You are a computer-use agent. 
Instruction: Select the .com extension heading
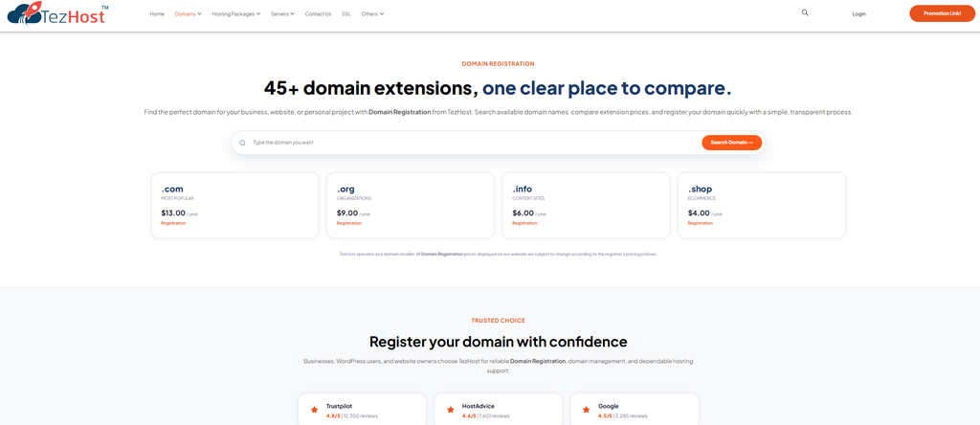tap(172, 189)
